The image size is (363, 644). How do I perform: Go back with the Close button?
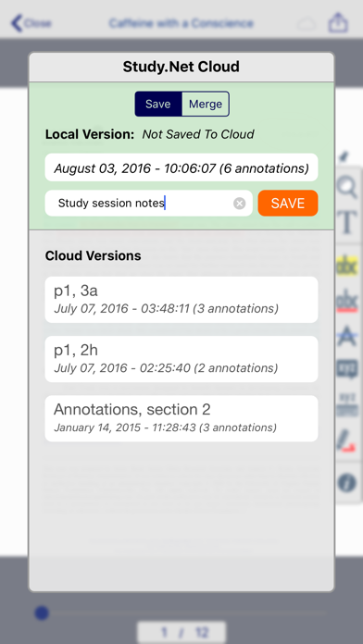(x=31, y=23)
